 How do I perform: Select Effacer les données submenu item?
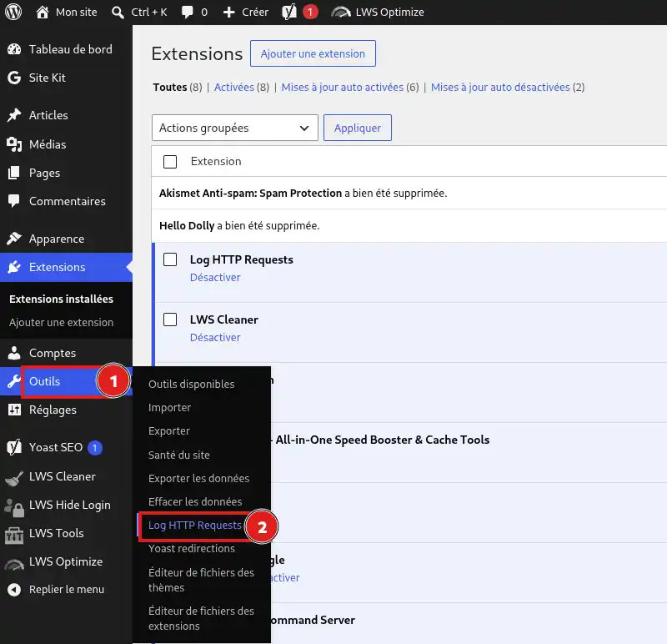pos(195,502)
